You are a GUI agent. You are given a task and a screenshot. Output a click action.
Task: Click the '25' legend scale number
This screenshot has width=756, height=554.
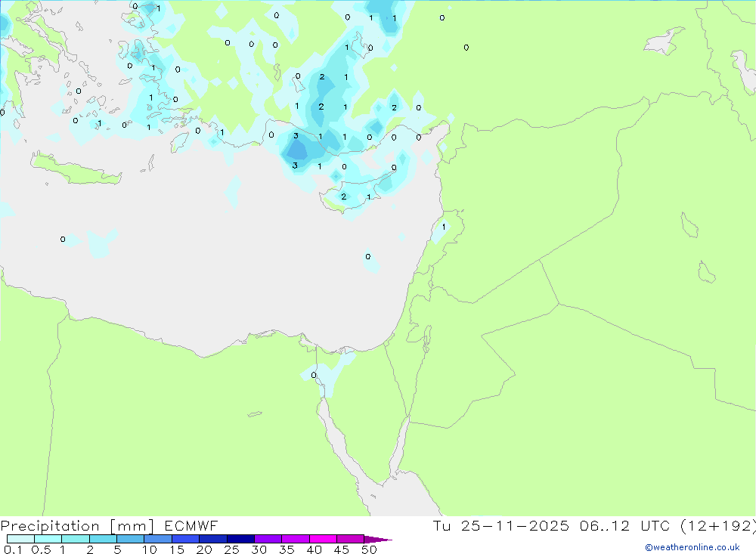pyautogui.click(x=231, y=549)
